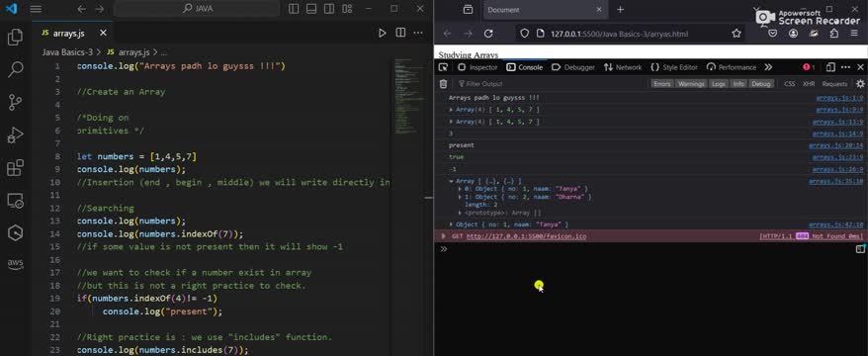Open a new Firefox tab
Screen dimensions: 868x356
click(620, 10)
